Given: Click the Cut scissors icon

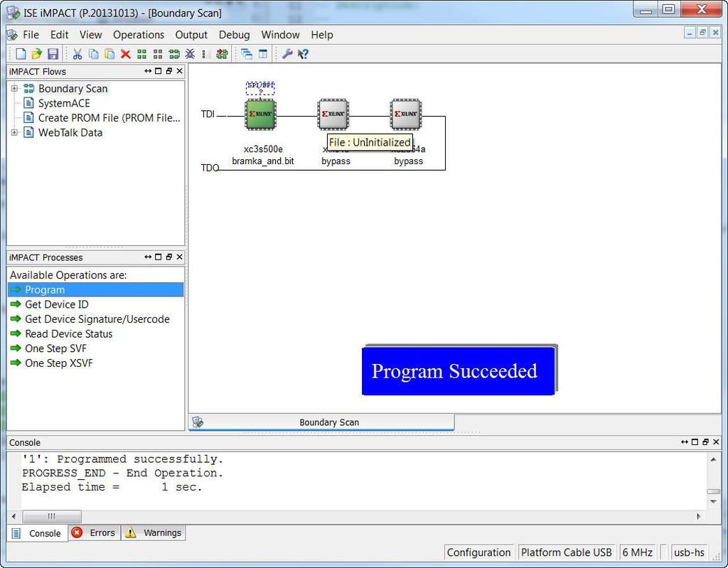Looking at the screenshot, I should [x=77, y=54].
